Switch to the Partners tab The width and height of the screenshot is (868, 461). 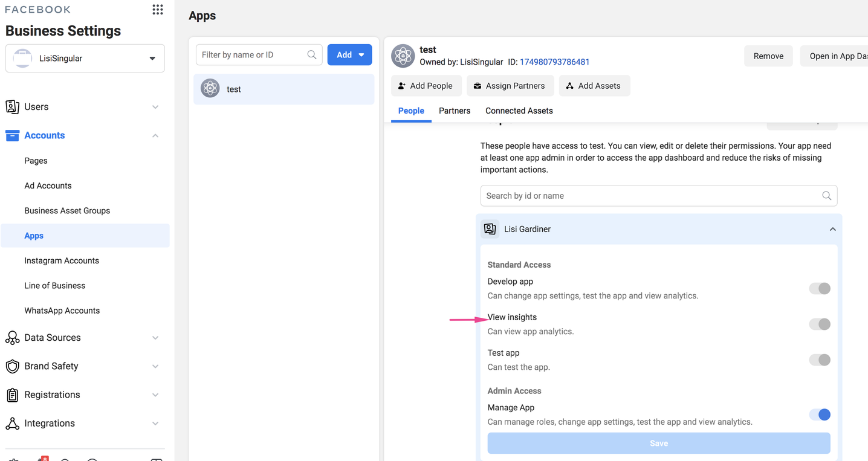(x=455, y=111)
